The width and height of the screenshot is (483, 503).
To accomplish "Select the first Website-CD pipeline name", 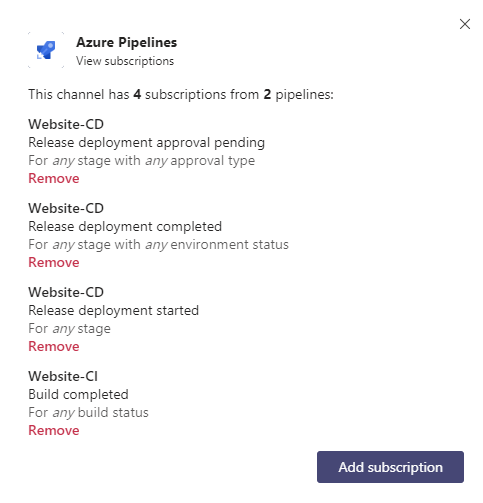I will 66,124.
